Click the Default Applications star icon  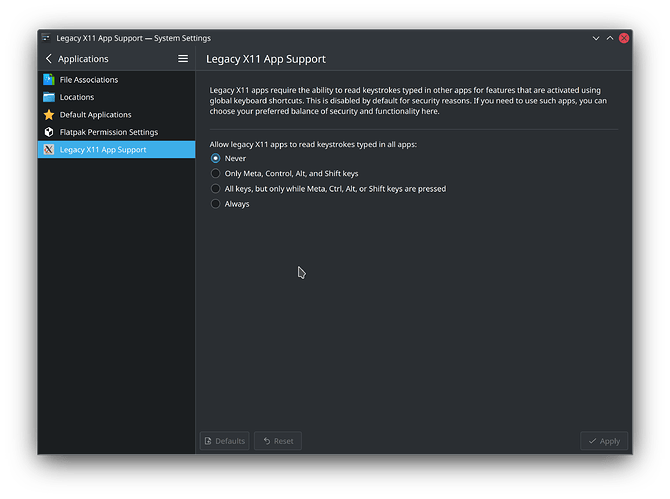click(x=49, y=114)
